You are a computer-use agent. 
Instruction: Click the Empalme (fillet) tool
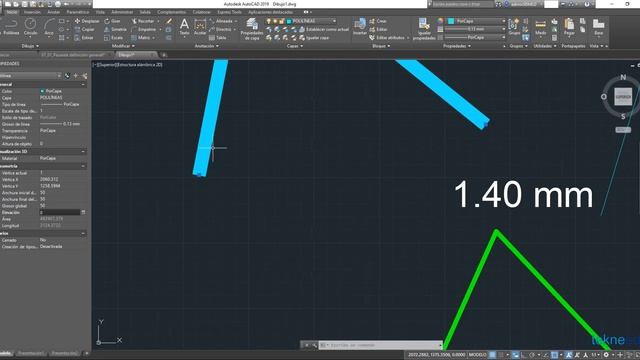point(144,29)
